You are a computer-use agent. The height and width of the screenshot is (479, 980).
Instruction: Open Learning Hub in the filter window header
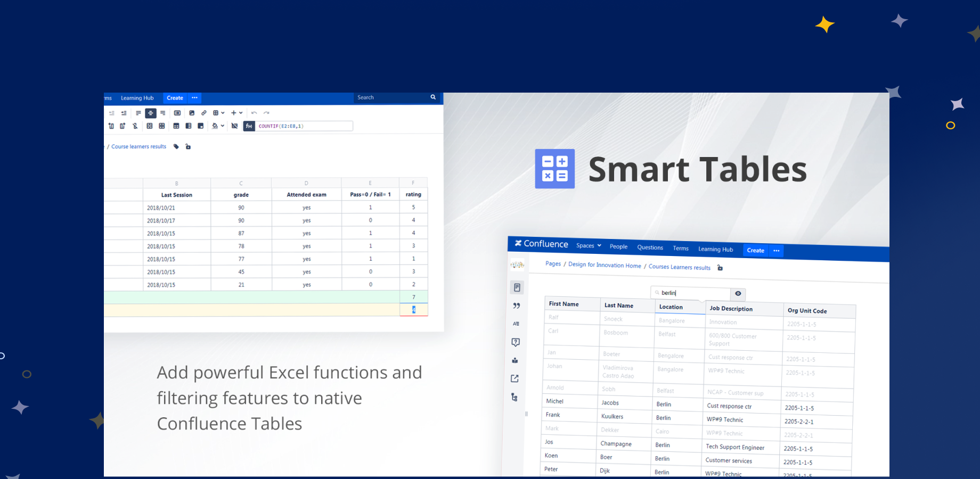click(x=715, y=249)
